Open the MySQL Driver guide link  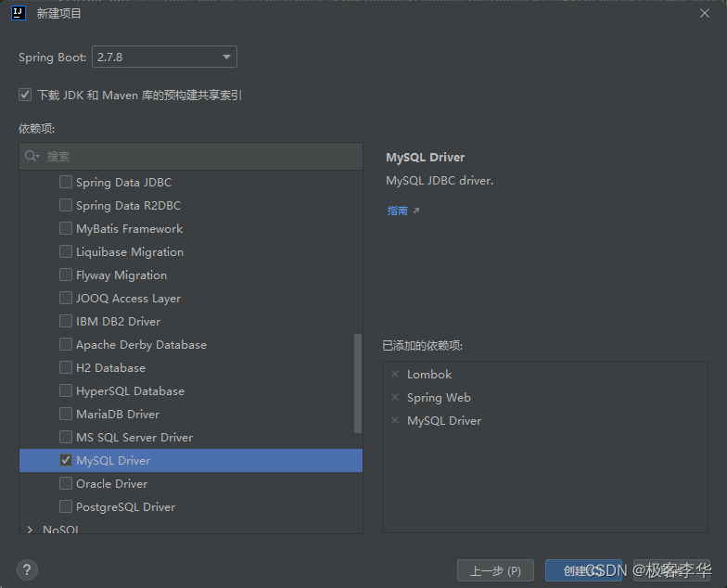397,211
